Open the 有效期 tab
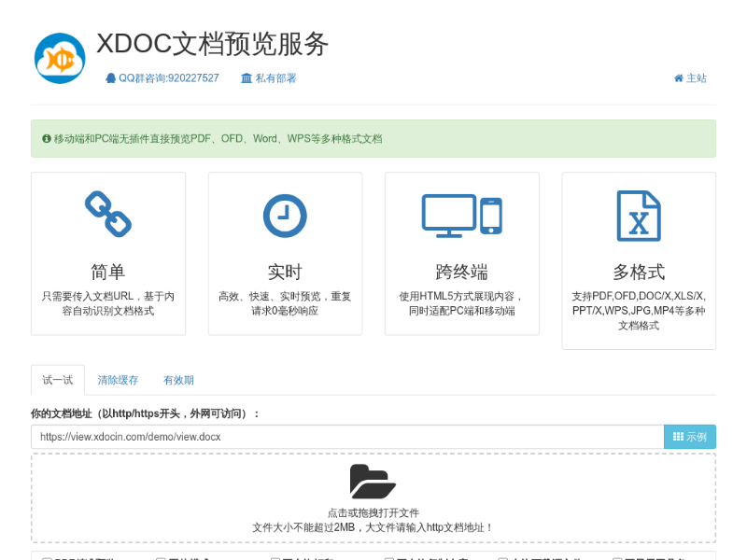This screenshot has height=560, width=747. [178, 380]
